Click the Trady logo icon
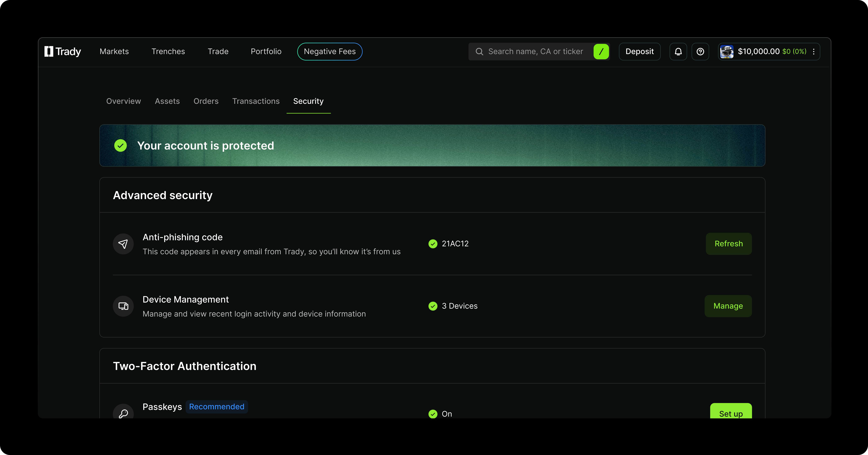 point(49,52)
